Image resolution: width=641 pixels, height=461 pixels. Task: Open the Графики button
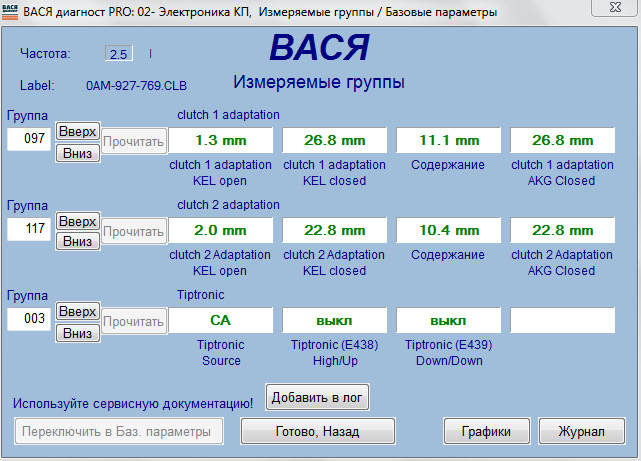486,431
